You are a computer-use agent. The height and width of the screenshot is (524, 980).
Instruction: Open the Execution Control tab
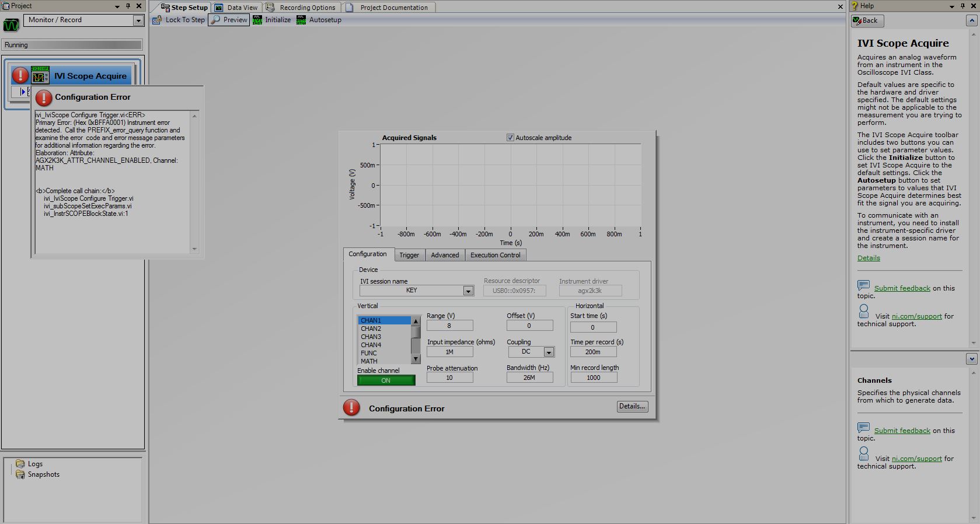click(x=495, y=255)
